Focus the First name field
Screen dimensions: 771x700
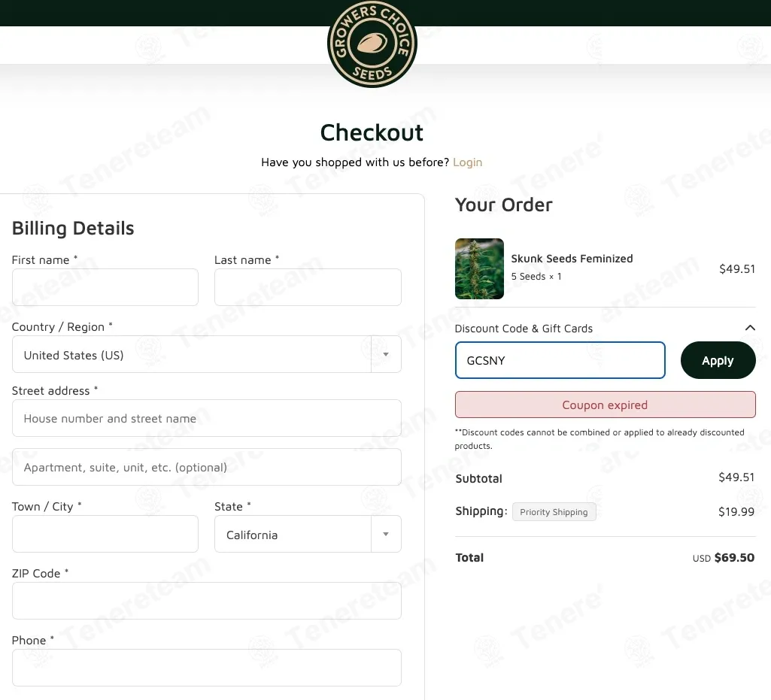point(105,287)
